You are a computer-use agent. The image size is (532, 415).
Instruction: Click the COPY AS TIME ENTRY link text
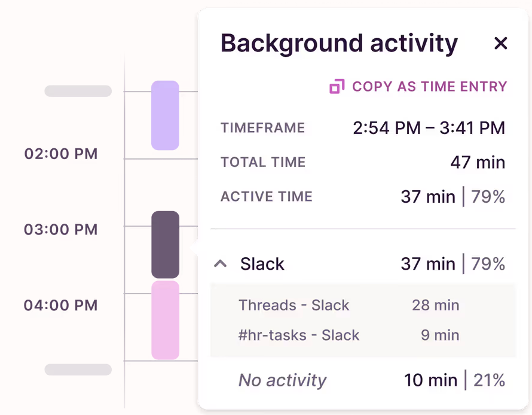click(429, 87)
